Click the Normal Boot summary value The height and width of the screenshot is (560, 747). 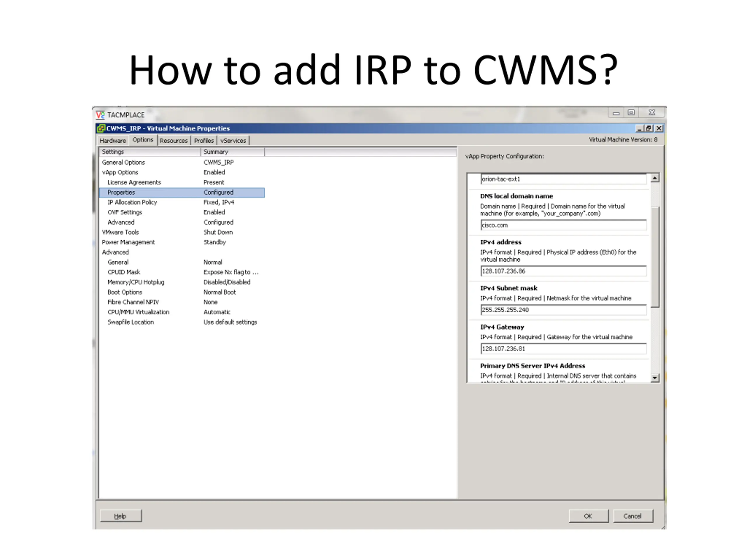[x=219, y=292]
